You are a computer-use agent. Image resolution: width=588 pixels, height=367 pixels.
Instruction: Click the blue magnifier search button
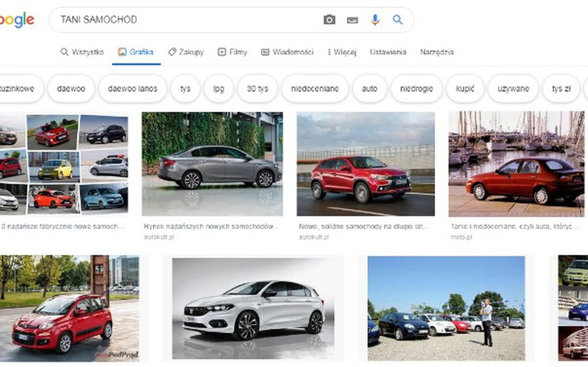397,19
